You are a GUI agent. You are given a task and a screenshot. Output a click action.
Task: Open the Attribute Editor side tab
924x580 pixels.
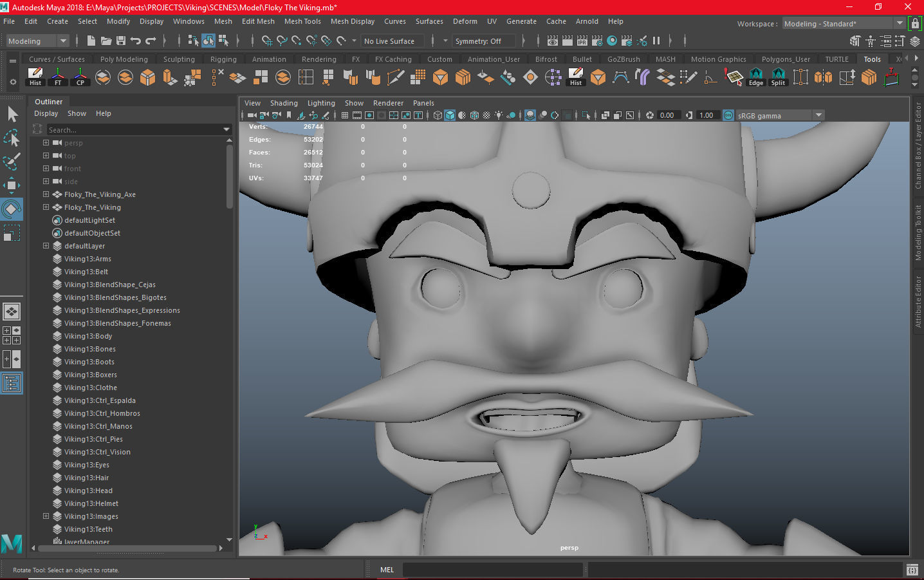click(x=918, y=301)
